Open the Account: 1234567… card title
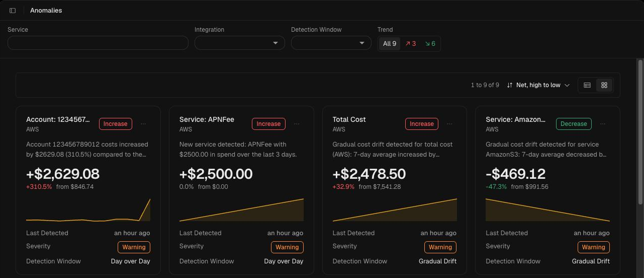The image size is (644, 278). (58, 119)
